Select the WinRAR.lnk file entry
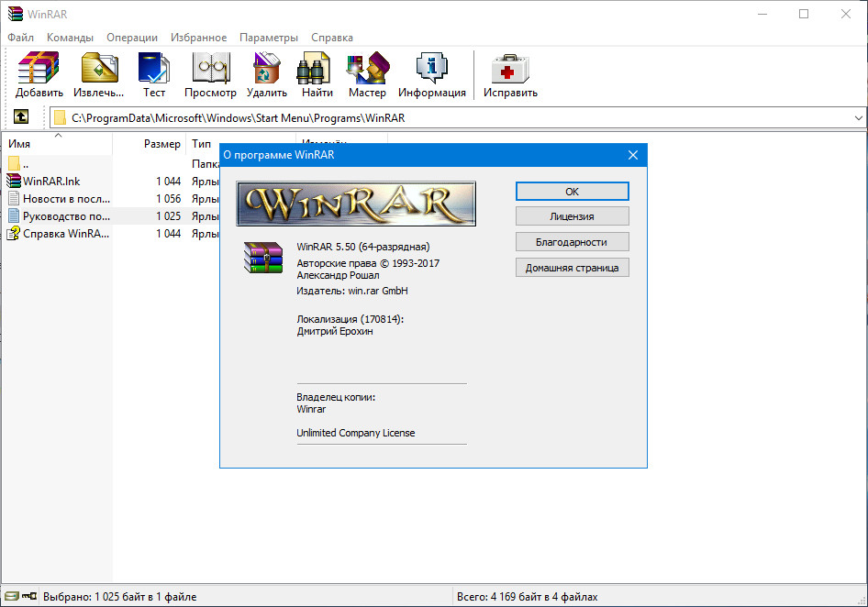 (x=51, y=182)
